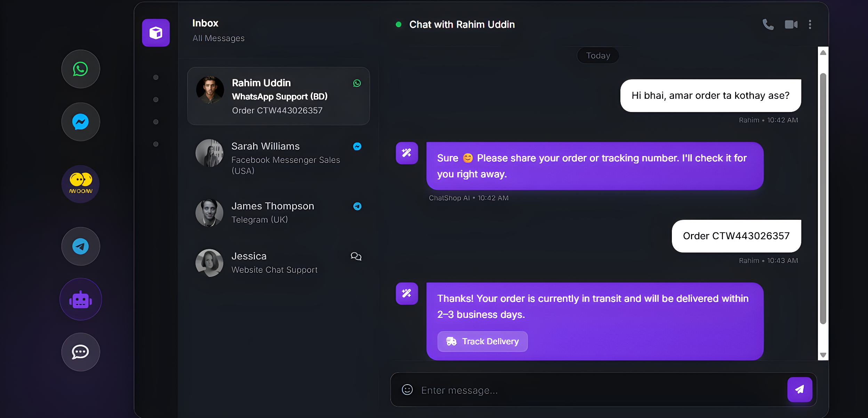Viewport: 868px width, 418px height.
Task: Start a video call with Rahim
Action: coord(791,24)
